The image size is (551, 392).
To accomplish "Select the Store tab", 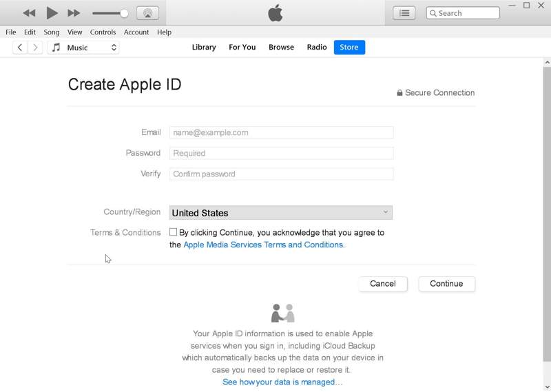I will click(x=349, y=48).
